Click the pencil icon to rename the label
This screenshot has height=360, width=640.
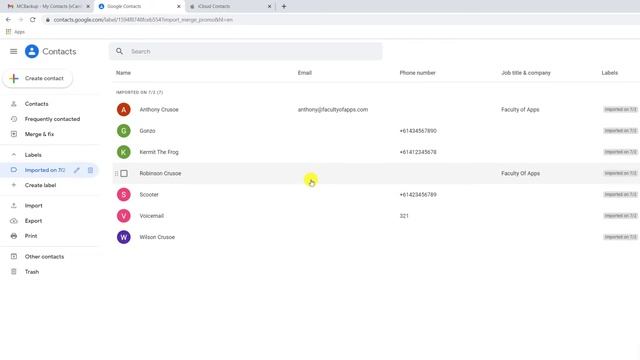click(x=77, y=170)
